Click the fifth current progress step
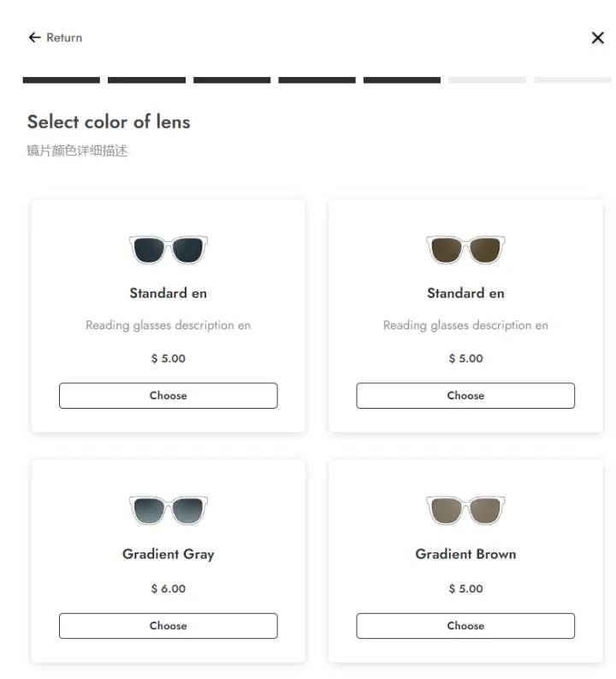616x679 pixels. click(x=402, y=80)
